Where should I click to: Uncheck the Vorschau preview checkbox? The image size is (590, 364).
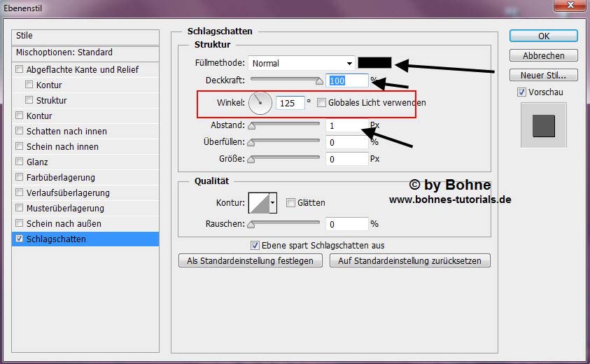[521, 92]
